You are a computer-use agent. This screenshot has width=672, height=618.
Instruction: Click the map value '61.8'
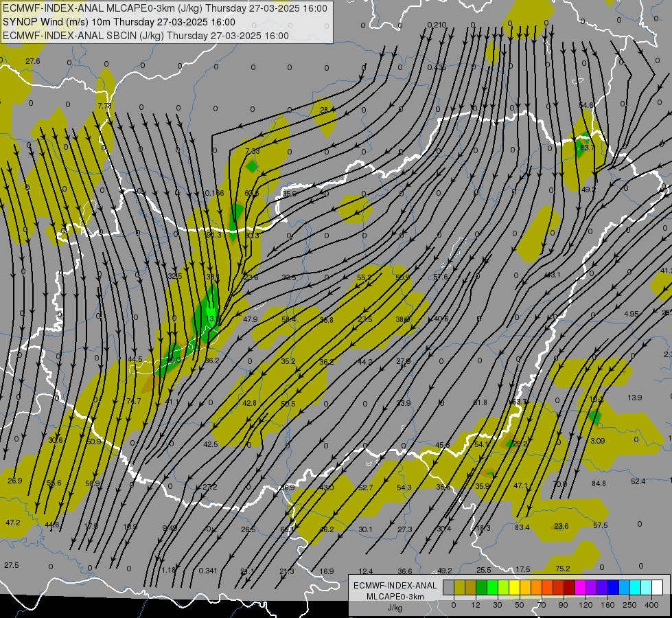tap(480, 402)
